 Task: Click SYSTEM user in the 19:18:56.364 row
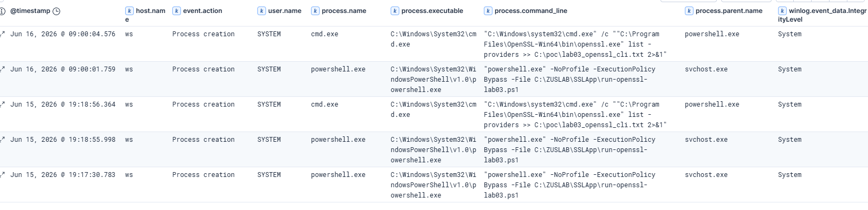(269, 104)
